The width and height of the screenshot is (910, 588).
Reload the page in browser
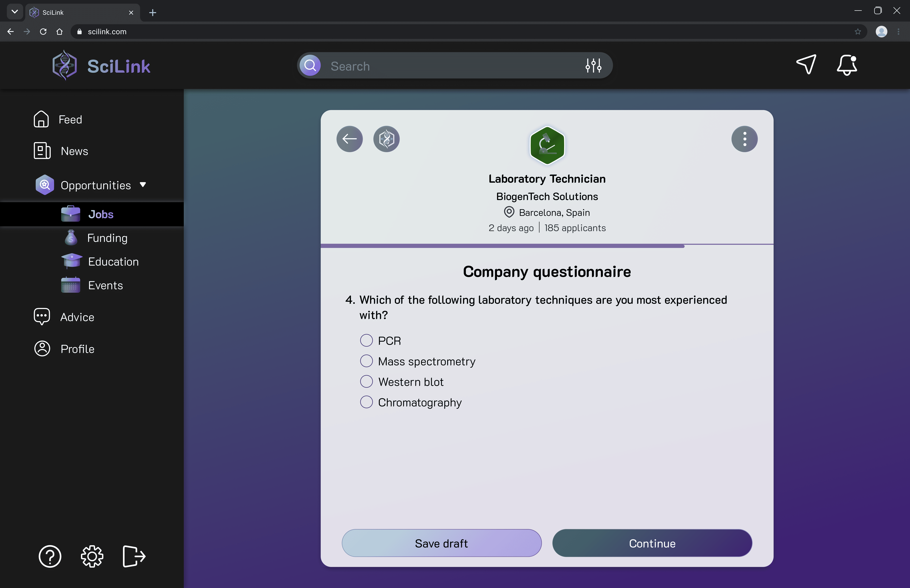click(x=43, y=32)
